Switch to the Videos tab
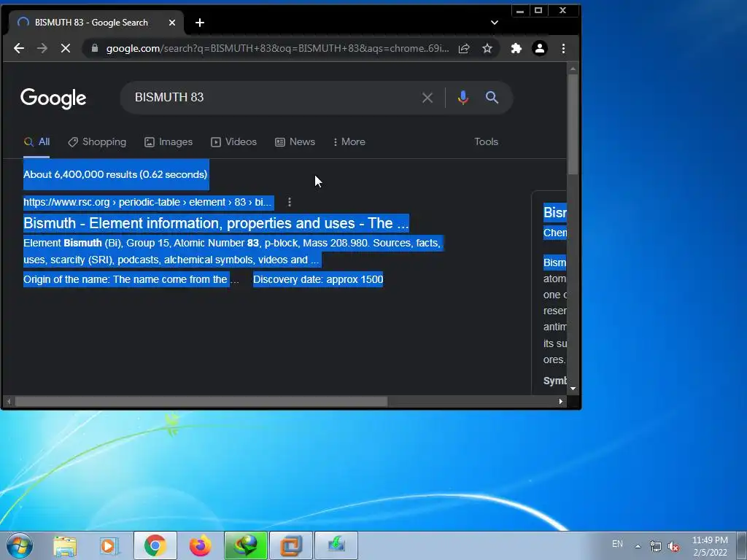This screenshot has height=560, width=747. pos(234,142)
